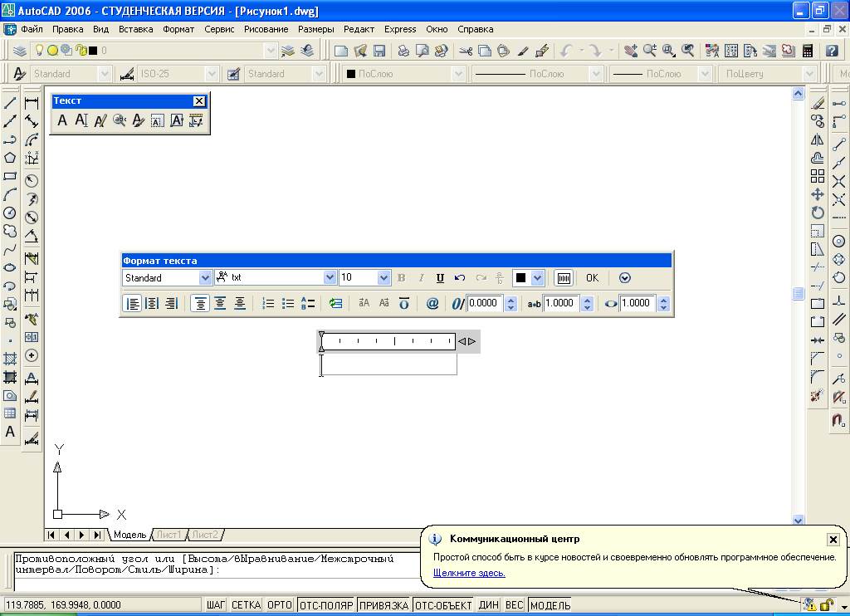Increase the tracking 1.0000 spinner
Screen dimensions: 850x616
[587, 300]
